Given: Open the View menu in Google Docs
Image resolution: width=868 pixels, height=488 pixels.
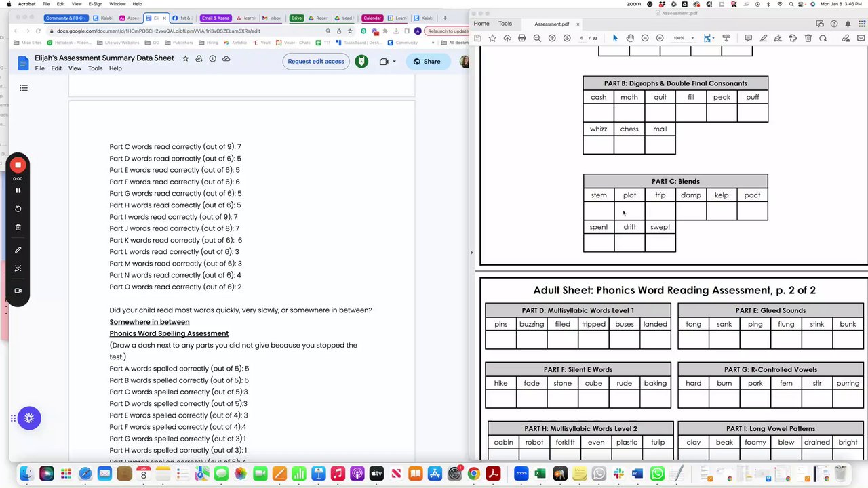Looking at the screenshot, I should (x=75, y=68).
